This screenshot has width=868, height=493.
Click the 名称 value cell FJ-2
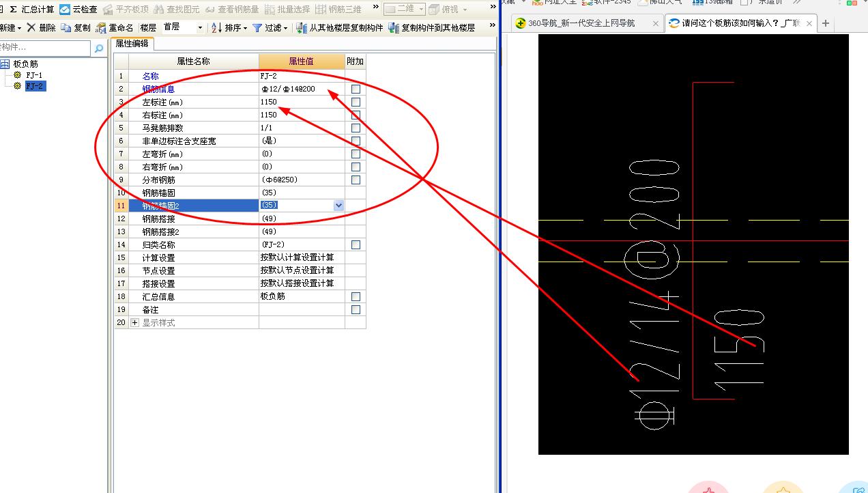pos(302,76)
